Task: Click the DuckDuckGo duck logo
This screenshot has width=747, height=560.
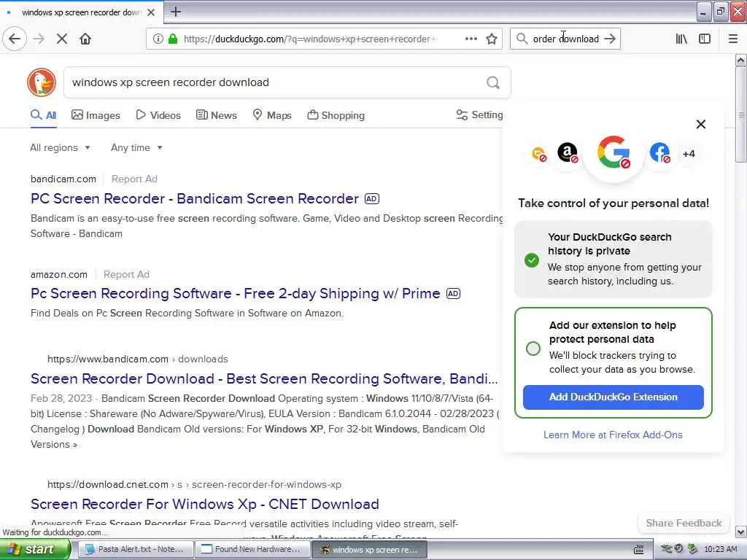Action: [x=42, y=82]
